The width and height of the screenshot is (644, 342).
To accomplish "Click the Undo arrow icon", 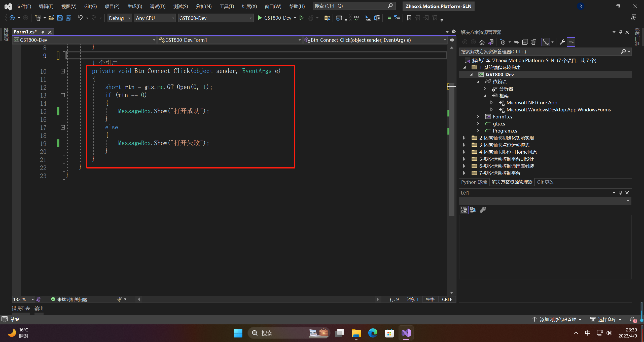I will pos(80,18).
